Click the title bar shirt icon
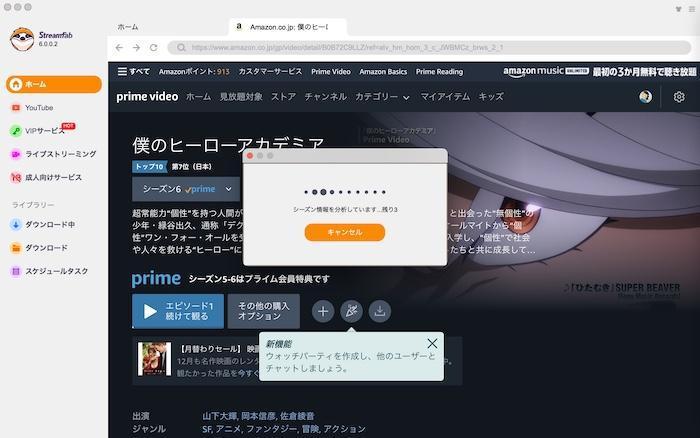The height and width of the screenshot is (438, 700). coord(678,8)
